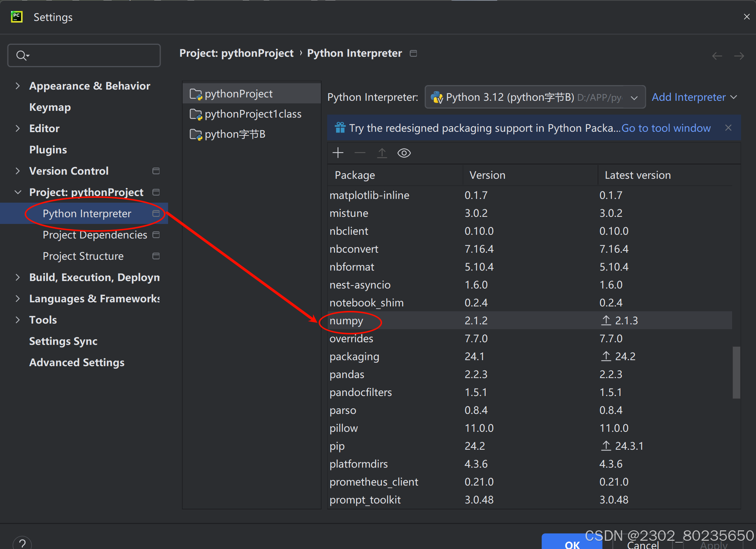Expand the Appearance & Behavior section
The height and width of the screenshot is (549, 756).
[18, 86]
